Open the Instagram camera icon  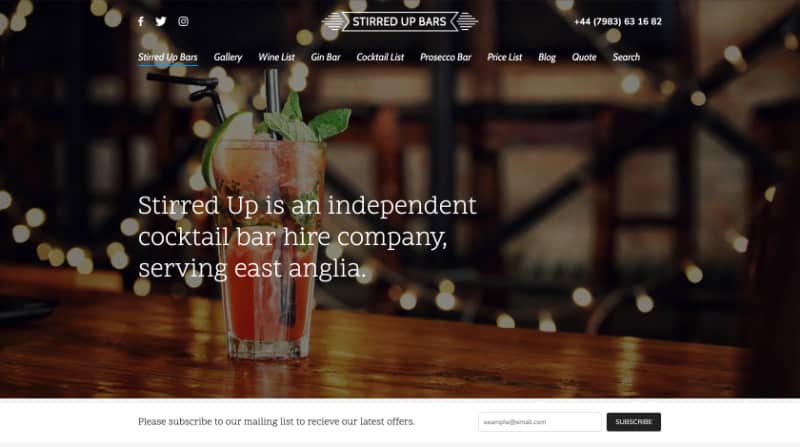[183, 21]
